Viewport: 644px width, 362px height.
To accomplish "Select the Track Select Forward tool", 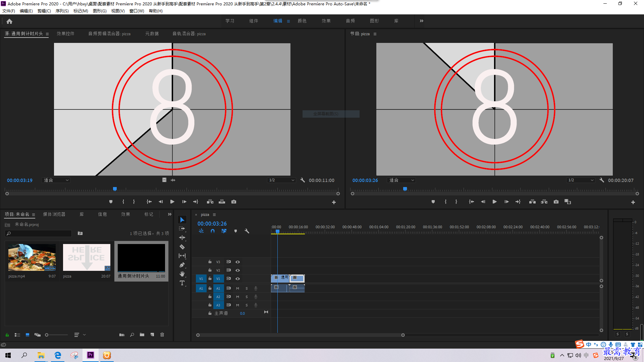I will click(x=182, y=229).
